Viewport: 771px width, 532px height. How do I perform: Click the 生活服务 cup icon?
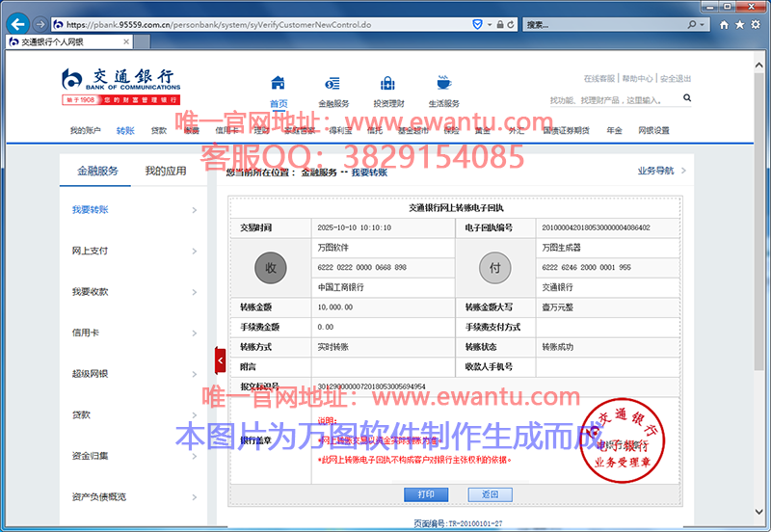point(443,82)
